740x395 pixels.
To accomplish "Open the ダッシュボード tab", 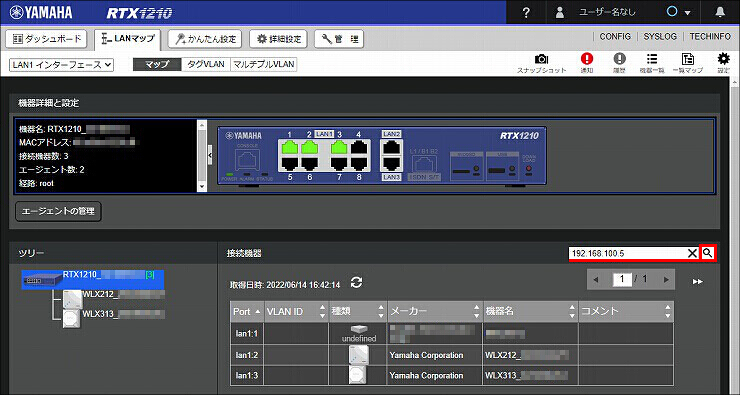I will point(46,39).
